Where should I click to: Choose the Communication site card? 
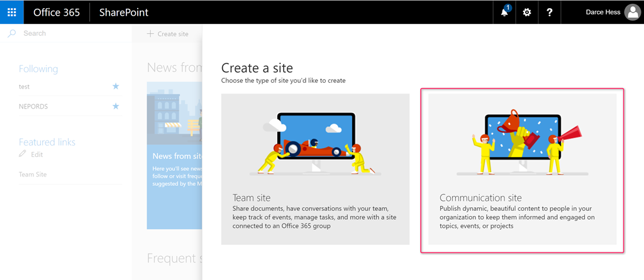tap(523, 170)
